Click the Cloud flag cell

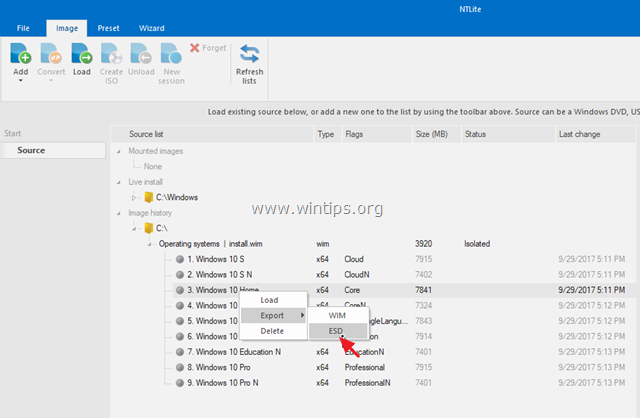[x=354, y=259]
